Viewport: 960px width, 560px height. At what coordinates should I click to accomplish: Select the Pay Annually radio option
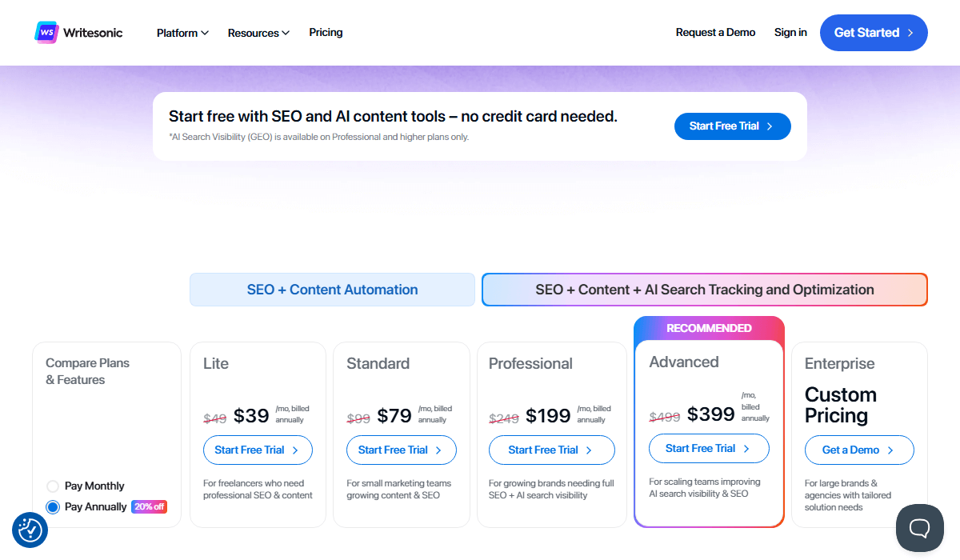pos(53,507)
